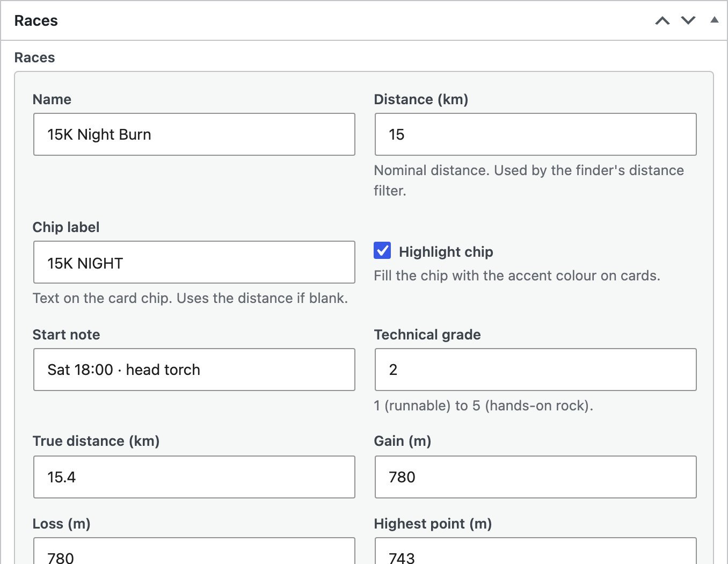
Task: Click the Start note label
Action: pyautogui.click(x=67, y=335)
